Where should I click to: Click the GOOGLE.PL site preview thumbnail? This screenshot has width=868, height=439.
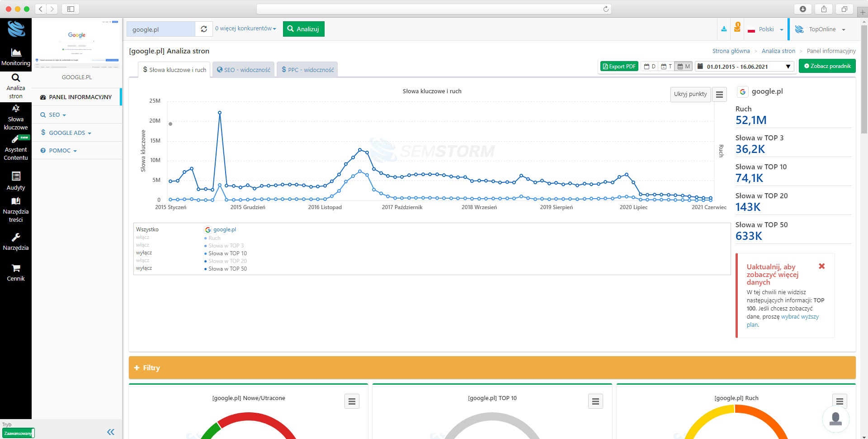pos(77,44)
